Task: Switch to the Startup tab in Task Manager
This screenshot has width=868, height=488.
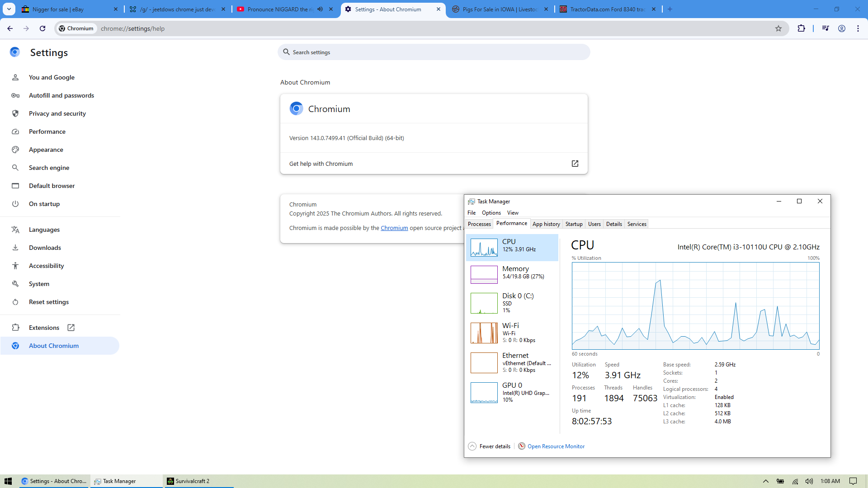Action: pyautogui.click(x=574, y=224)
